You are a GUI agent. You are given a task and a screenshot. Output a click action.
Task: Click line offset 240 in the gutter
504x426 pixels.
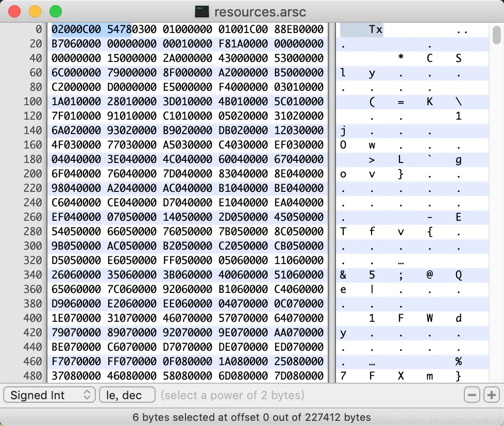click(x=33, y=203)
